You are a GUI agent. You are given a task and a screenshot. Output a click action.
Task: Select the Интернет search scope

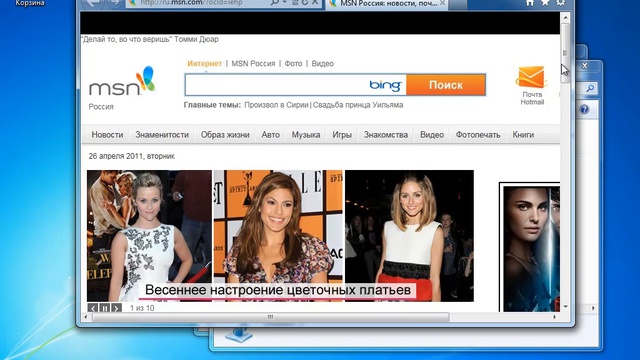(x=204, y=64)
